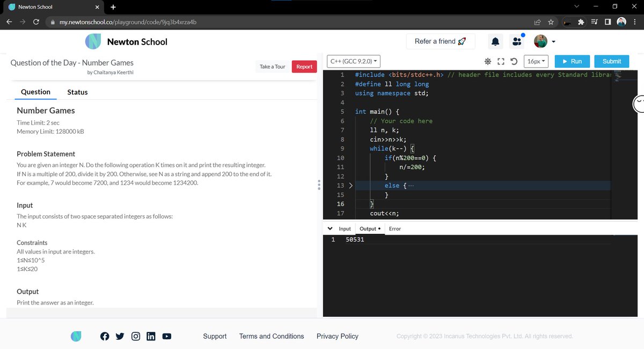This screenshot has height=349, width=644.
Task: Click the Newton School logo icon in header
Action: point(93,41)
